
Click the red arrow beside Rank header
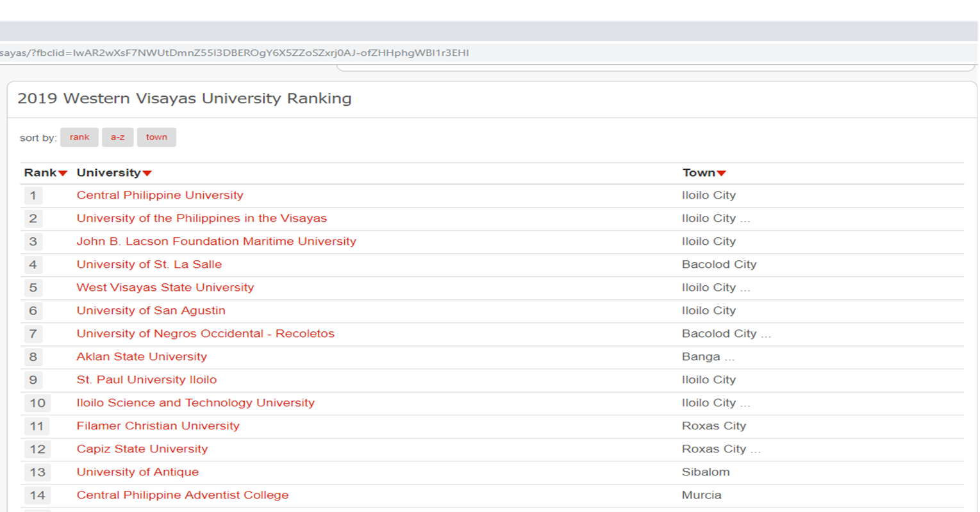tap(63, 173)
